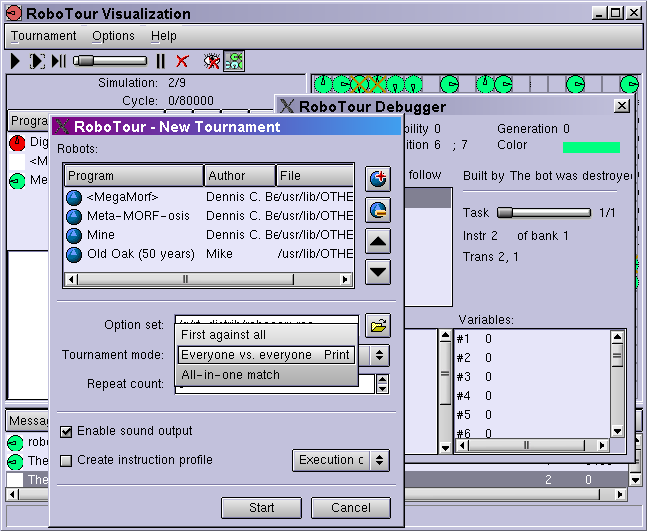Image resolution: width=647 pixels, height=531 pixels.
Task: Click green robot icon in program list
Action: [x=17, y=181]
